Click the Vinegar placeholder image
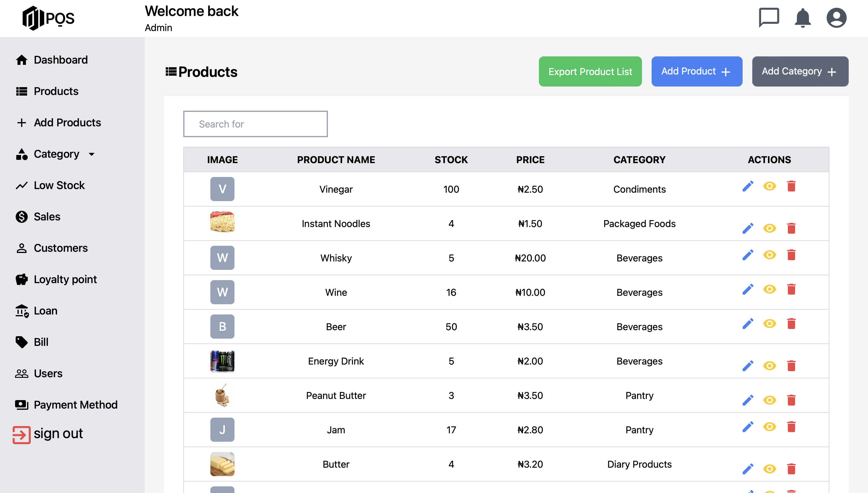The image size is (868, 493). click(x=222, y=189)
